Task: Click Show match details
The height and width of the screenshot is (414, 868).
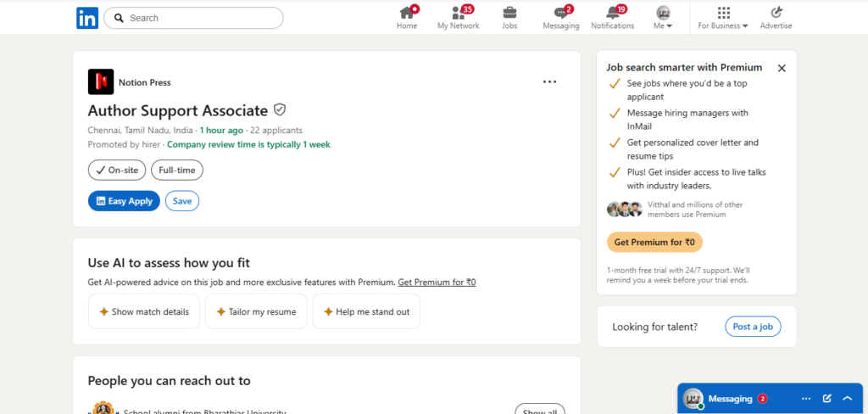Action: (x=144, y=311)
